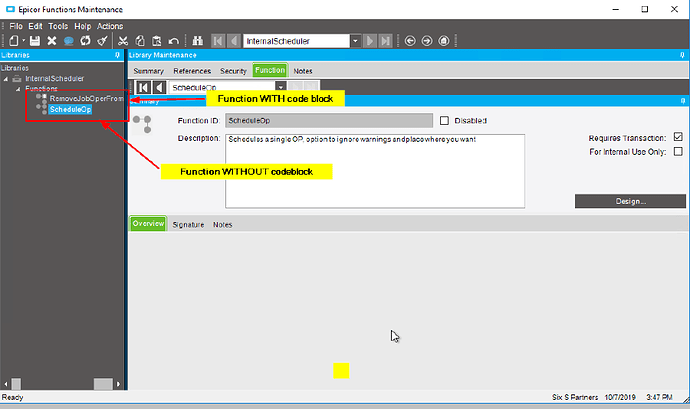This screenshot has height=409, width=690.
Task: Click the blue speech bubble toolbar icon
Action: [69, 41]
